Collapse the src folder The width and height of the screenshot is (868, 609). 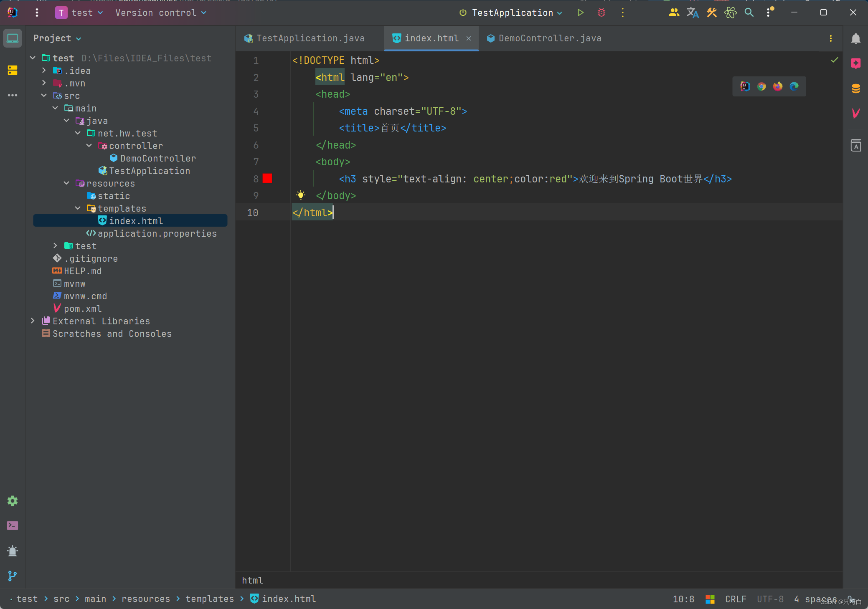tap(44, 96)
